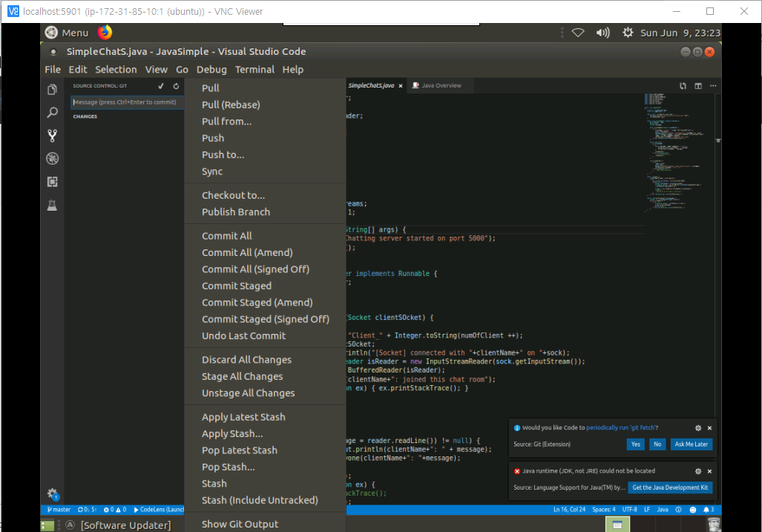The image size is (762, 532).
Task: Open gear options on Java runtime notification
Action: coord(698,471)
